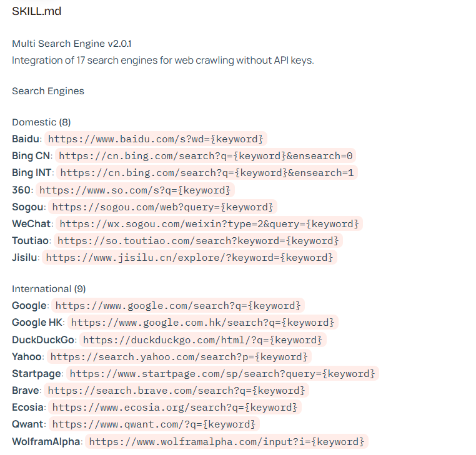476x455 pixels.
Task: Click the Baidu search URL
Action: 156,139
